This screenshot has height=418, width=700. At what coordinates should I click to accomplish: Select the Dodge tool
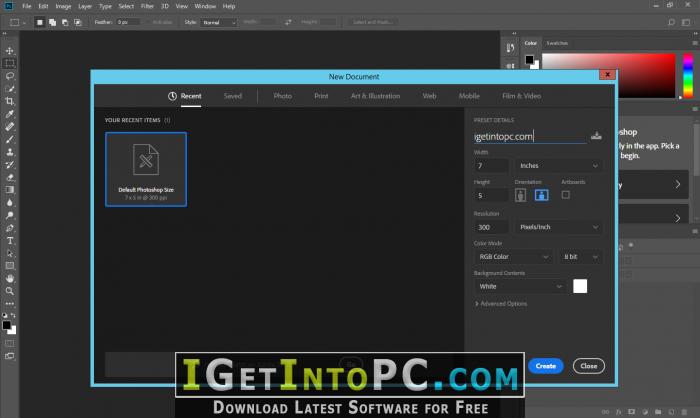coord(9,215)
